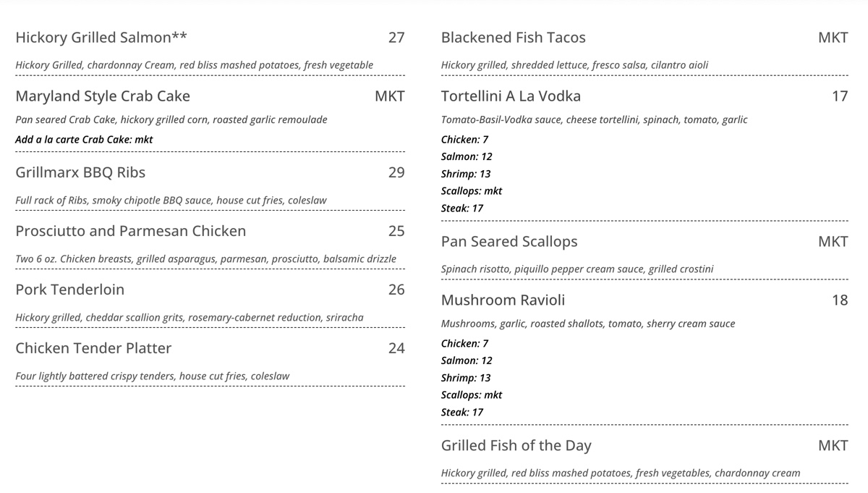Click the Pan Seared Scallops item
Screen dimensions: 868x493
pyautogui.click(x=509, y=242)
